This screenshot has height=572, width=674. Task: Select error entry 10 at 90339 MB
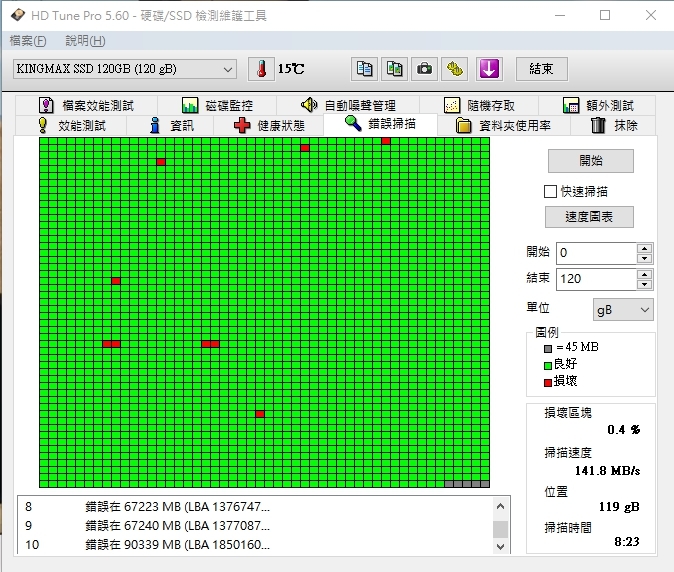click(x=255, y=544)
